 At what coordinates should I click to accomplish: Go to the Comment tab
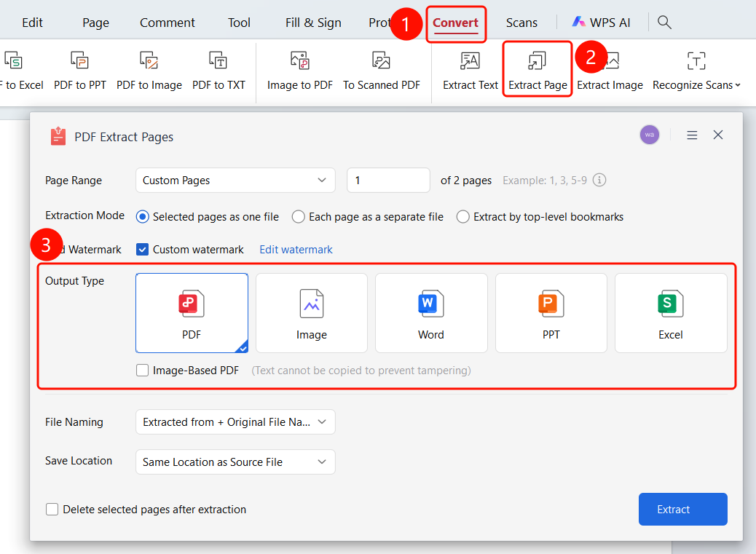click(x=168, y=23)
